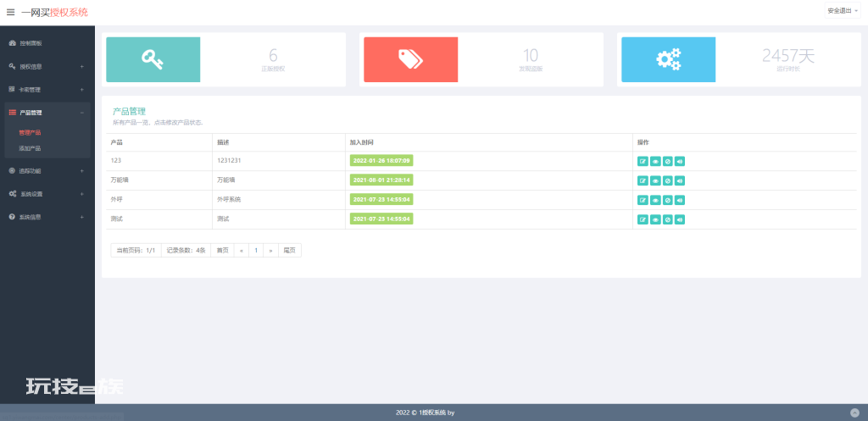The width and height of the screenshot is (868, 421).
Task: Click the 123 product name cell
Action: [159, 160]
